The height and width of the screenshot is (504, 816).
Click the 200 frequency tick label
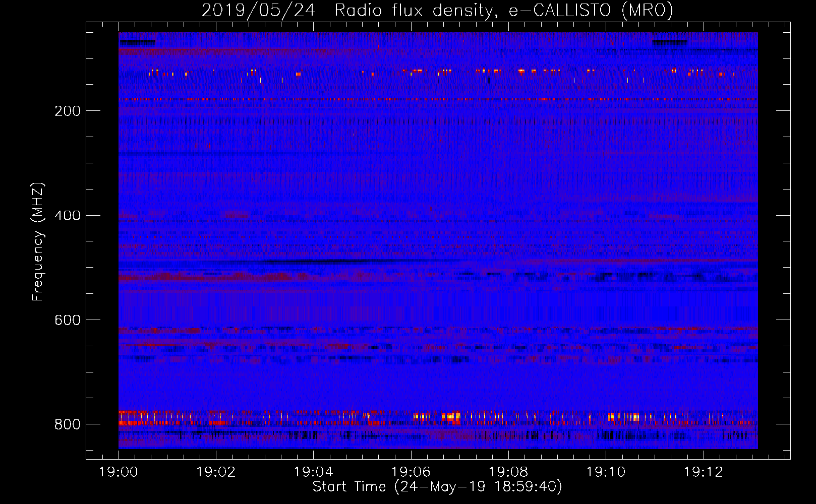click(68, 111)
